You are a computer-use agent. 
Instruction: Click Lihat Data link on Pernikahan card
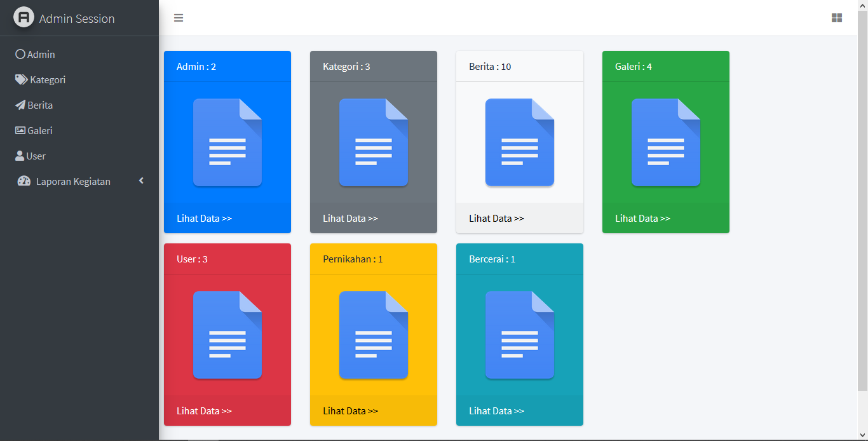pyautogui.click(x=350, y=410)
